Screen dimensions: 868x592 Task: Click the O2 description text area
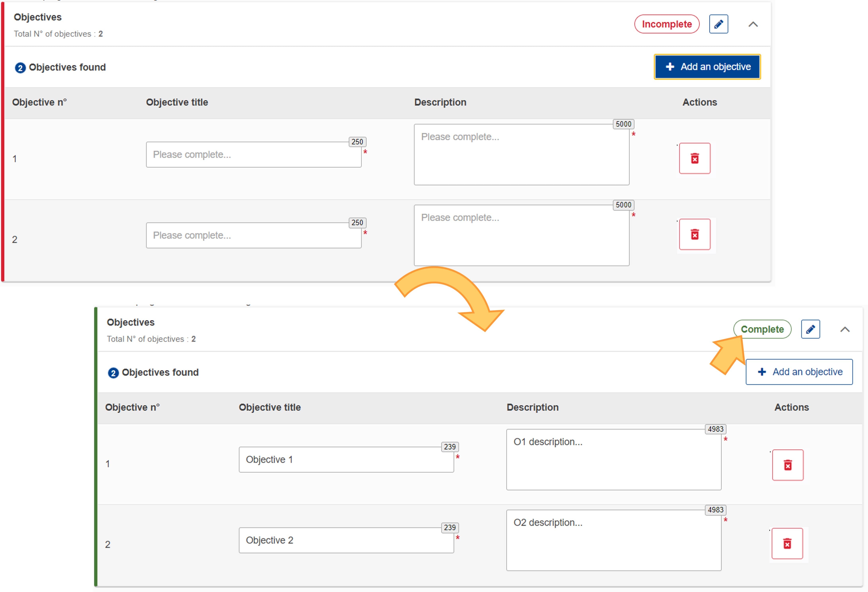(x=614, y=540)
